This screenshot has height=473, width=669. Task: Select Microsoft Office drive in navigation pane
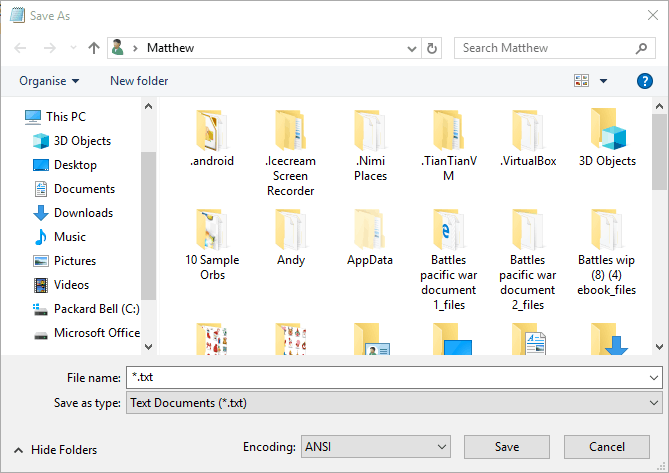pyautogui.click(x=86, y=333)
